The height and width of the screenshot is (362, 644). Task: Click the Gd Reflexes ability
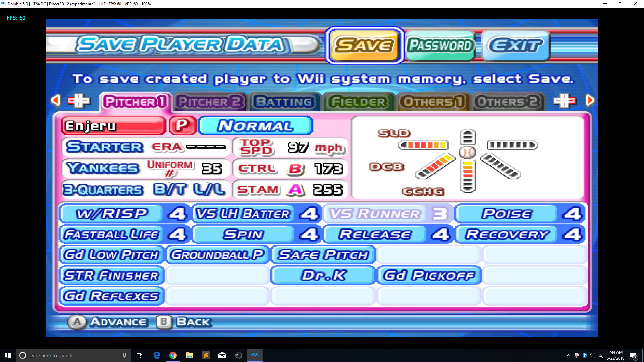(x=112, y=296)
